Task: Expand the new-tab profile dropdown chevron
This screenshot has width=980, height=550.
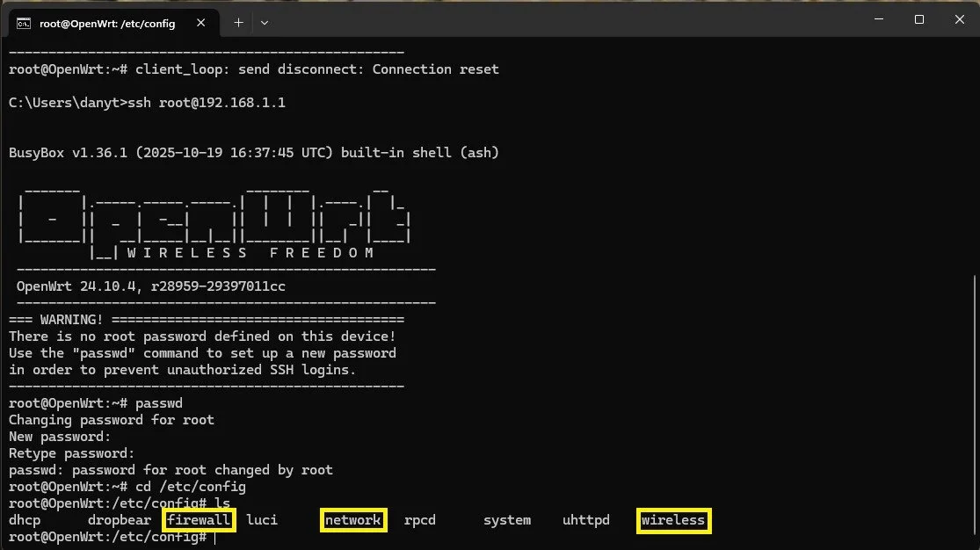Action: pos(265,23)
